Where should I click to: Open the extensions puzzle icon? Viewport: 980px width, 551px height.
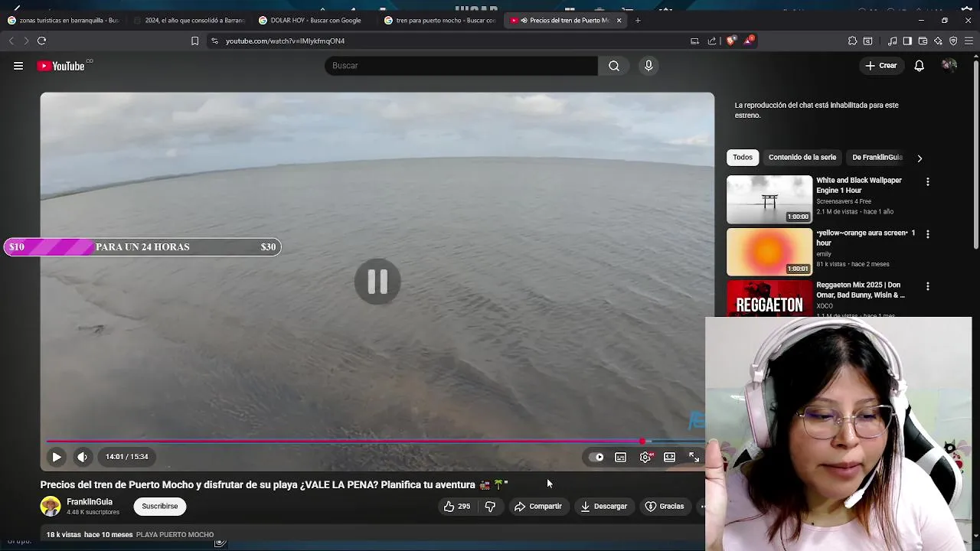point(852,41)
